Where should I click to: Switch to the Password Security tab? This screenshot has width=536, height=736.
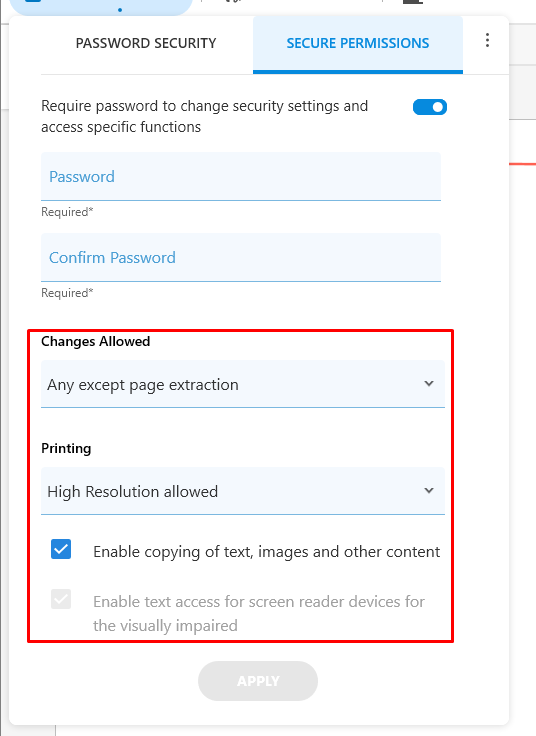tap(146, 43)
